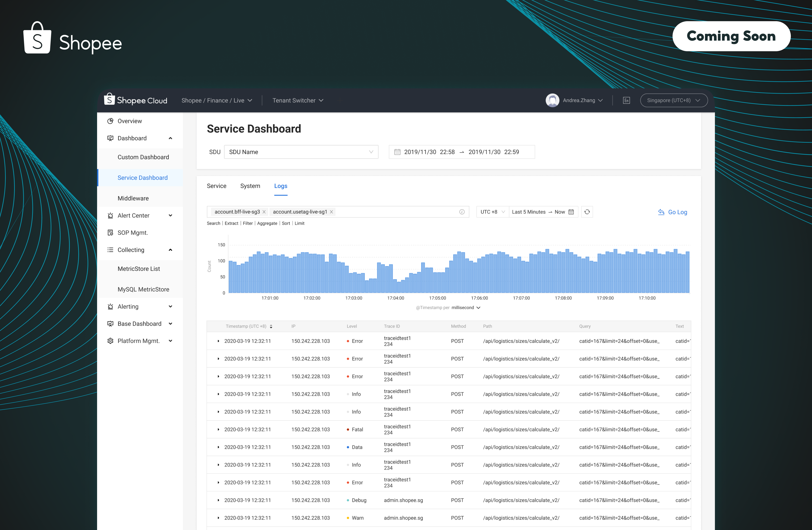This screenshot has width=812, height=530.
Task: Click the Go Log link
Action: (x=677, y=212)
